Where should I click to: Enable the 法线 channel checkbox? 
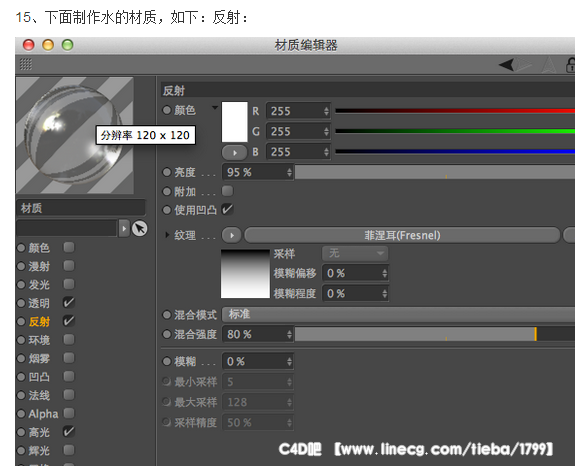point(69,395)
